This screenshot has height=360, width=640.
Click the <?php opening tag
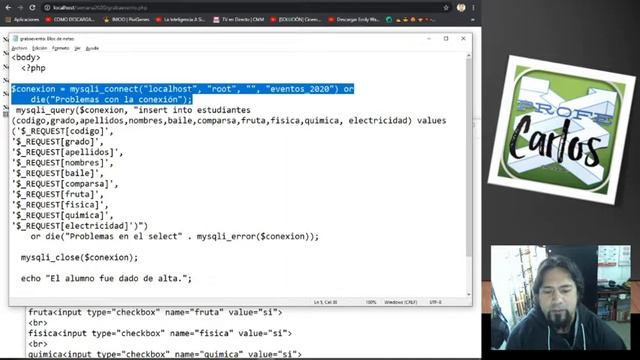(33, 68)
